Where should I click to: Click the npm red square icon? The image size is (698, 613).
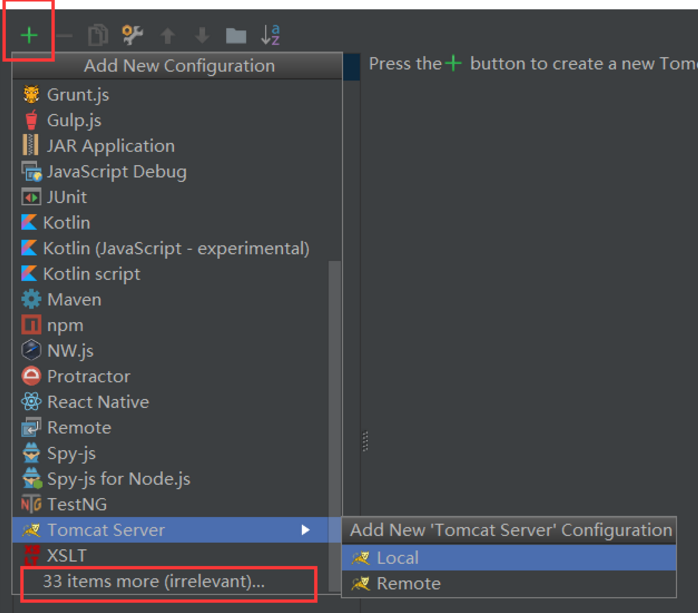(31, 325)
